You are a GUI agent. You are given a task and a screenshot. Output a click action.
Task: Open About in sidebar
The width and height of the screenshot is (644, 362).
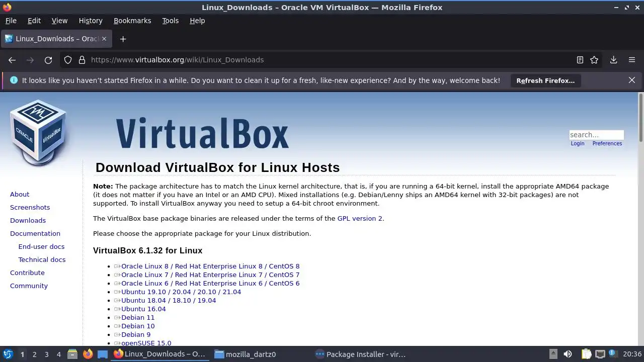pyautogui.click(x=20, y=194)
